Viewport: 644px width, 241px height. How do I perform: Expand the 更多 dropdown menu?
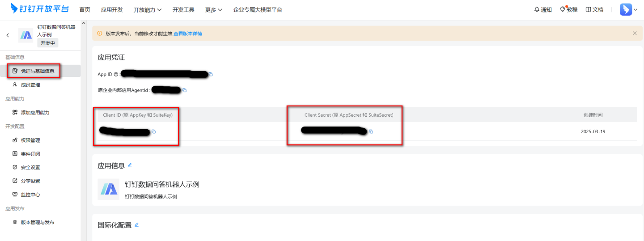click(x=214, y=9)
